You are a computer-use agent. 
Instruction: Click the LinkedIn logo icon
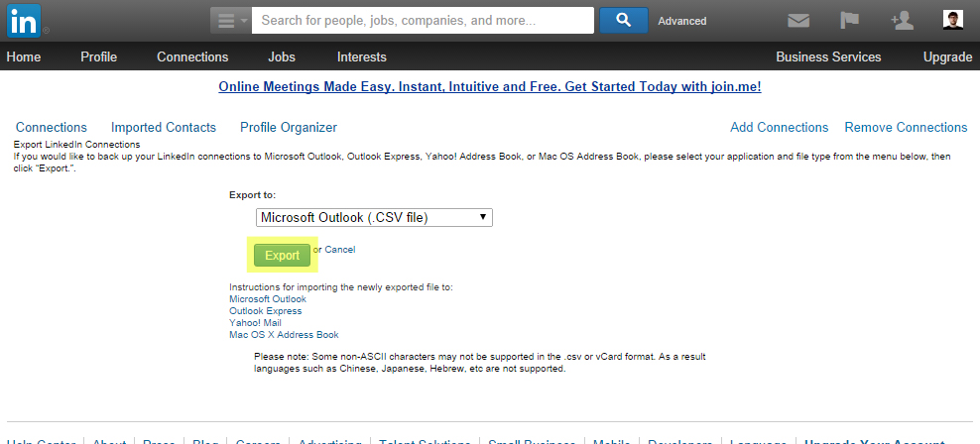(24, 20)
